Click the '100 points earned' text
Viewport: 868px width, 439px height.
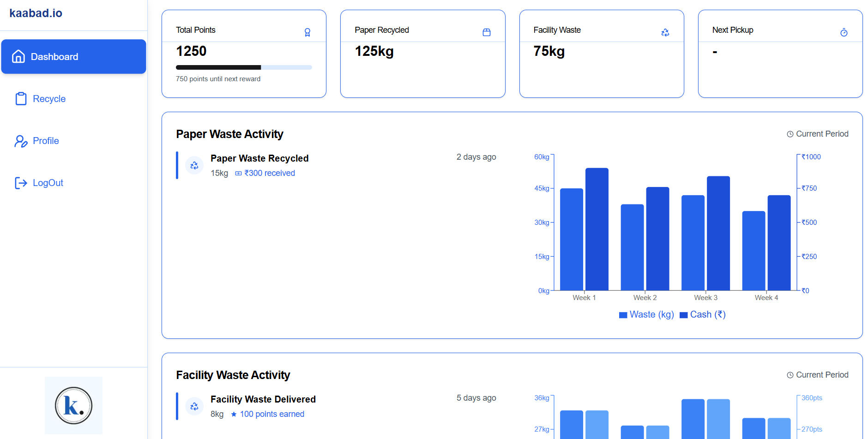(272, 414)
